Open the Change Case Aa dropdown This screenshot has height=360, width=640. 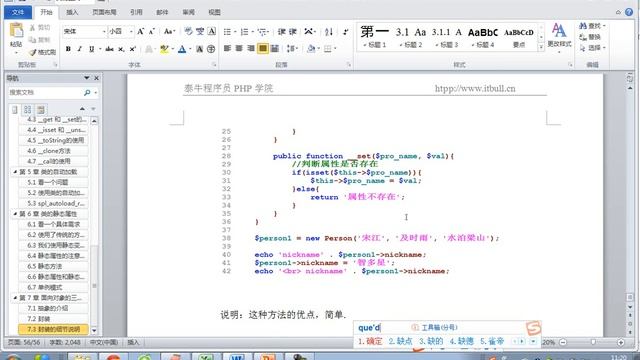(169, 31)
